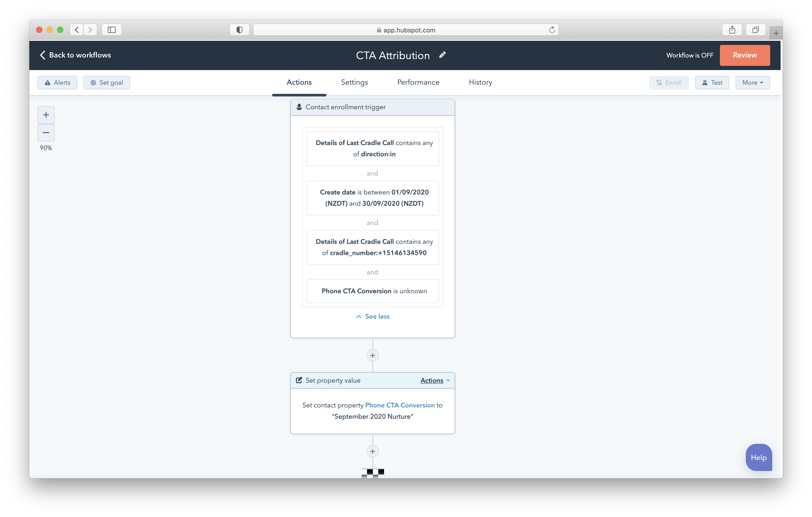This screenshot has width=812, height=517.
Task: Click the 90% zoom level indicator
Action: pos(46,148)
